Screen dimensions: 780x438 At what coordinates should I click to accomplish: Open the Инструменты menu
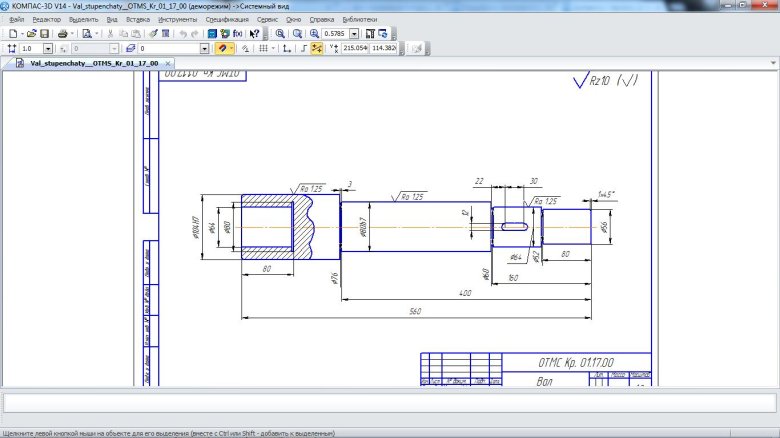tap(178, 19)
